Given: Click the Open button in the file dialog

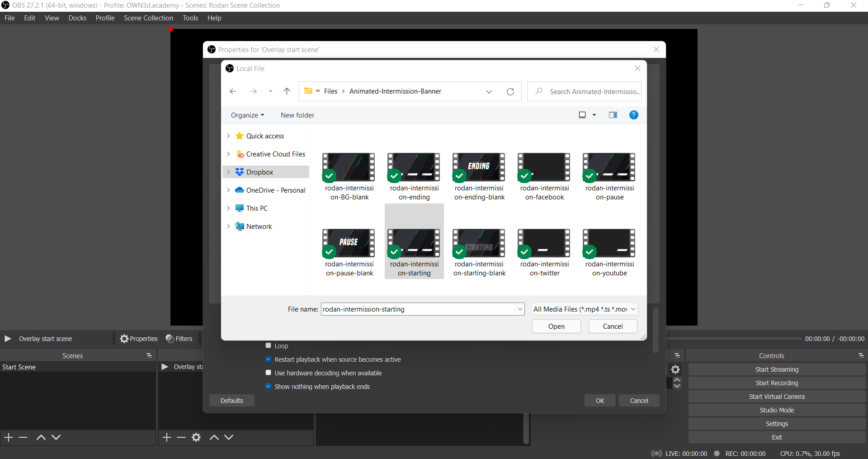Looking at the screenshot, I should (556, 327).
